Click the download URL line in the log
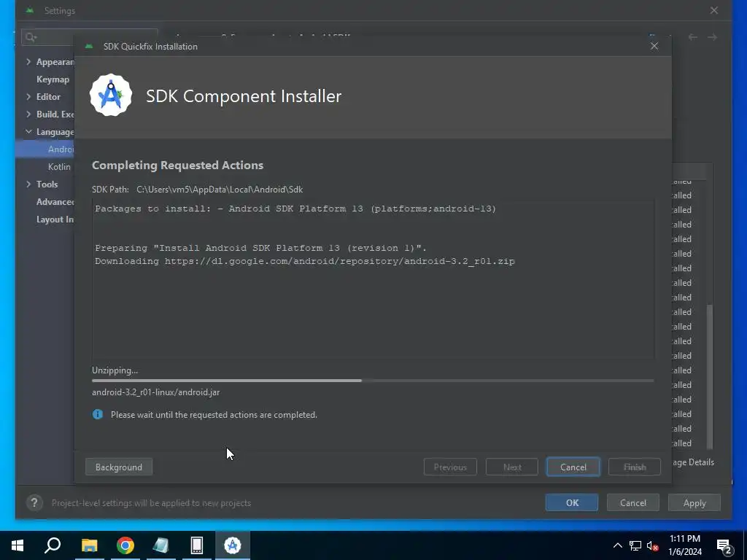The image size is (747, 560). 305,261
